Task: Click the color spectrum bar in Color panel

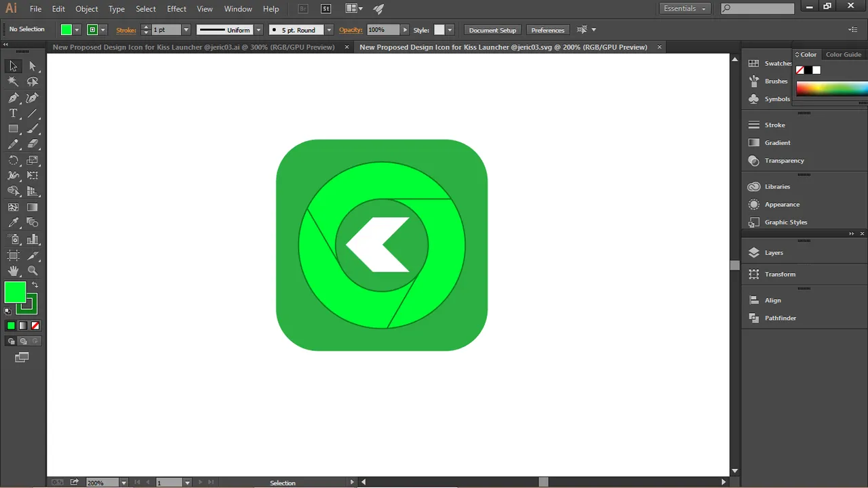Action: (x=832, y=89)
